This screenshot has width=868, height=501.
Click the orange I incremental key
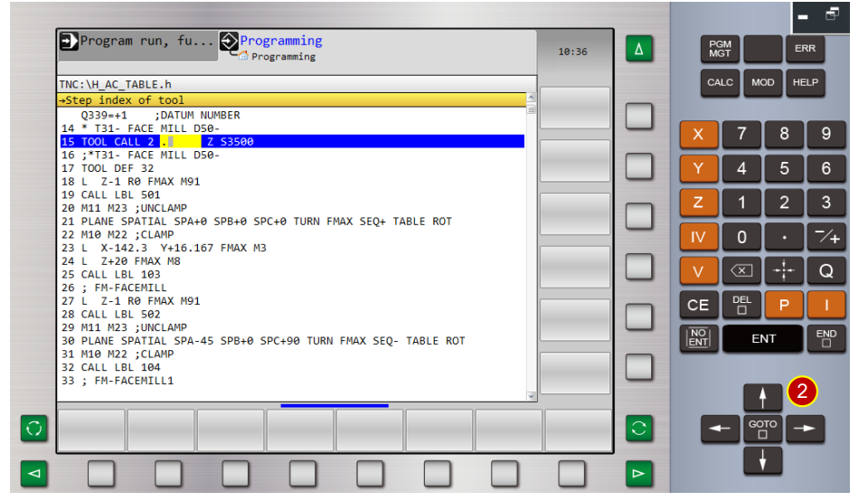point(826,305)
